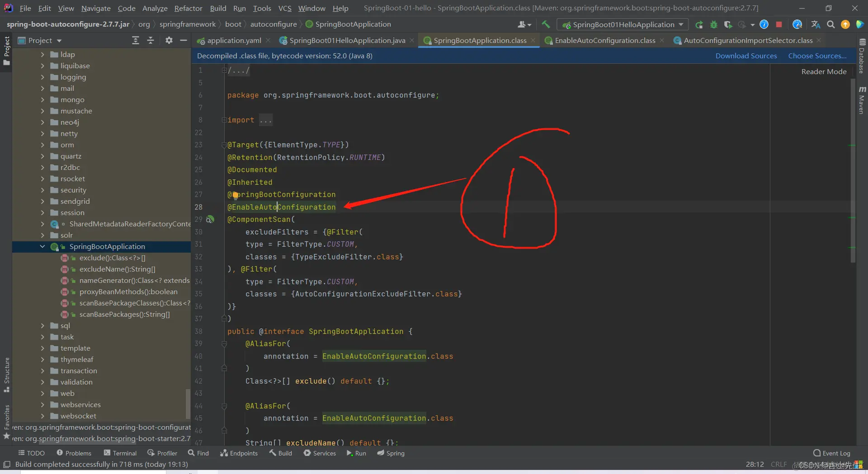Click Collapse All icon in Project panel
The image size is (868, 474).
(151, 40)
